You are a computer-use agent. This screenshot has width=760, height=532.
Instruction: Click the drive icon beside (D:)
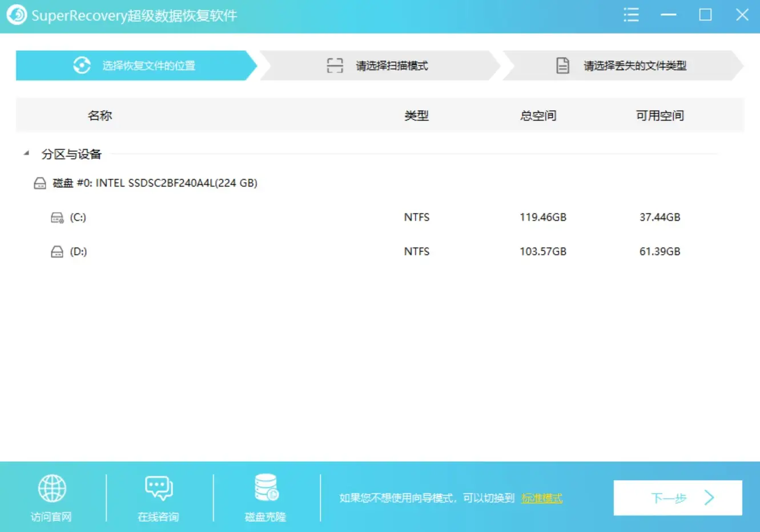tap(57, 251)
